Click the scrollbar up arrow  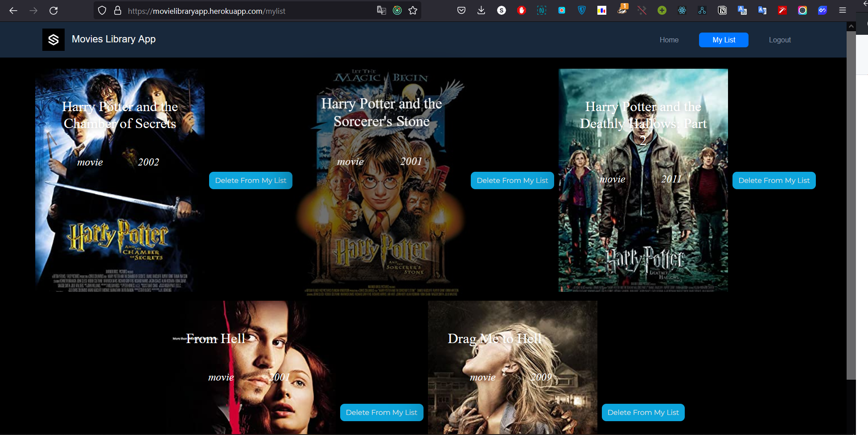click(851, 26)
